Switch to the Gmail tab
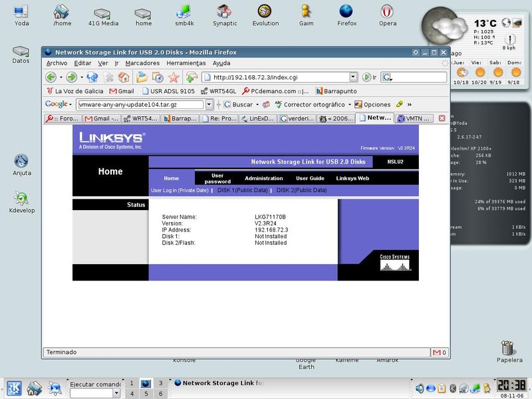 (x=102, y=118)
